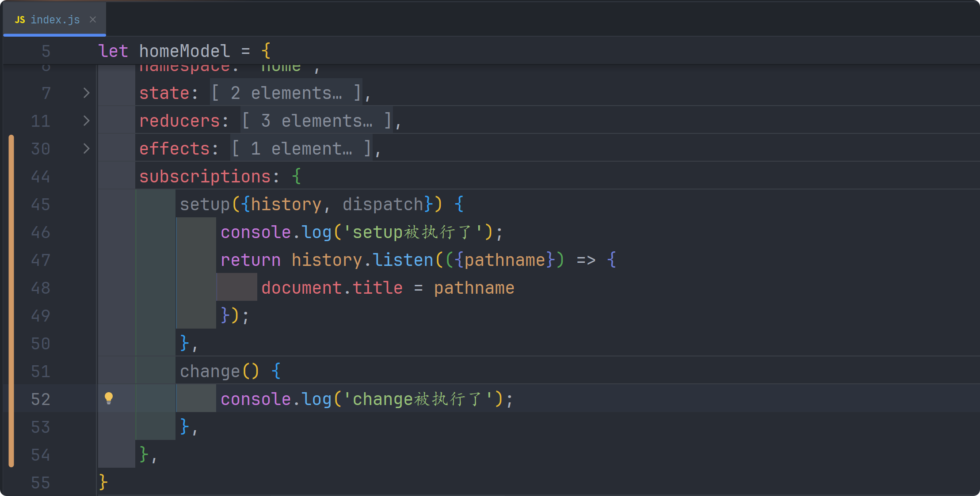Click closing brace on line 55
The height and width of the screenshot is (496, 980).
click(103, 482)
